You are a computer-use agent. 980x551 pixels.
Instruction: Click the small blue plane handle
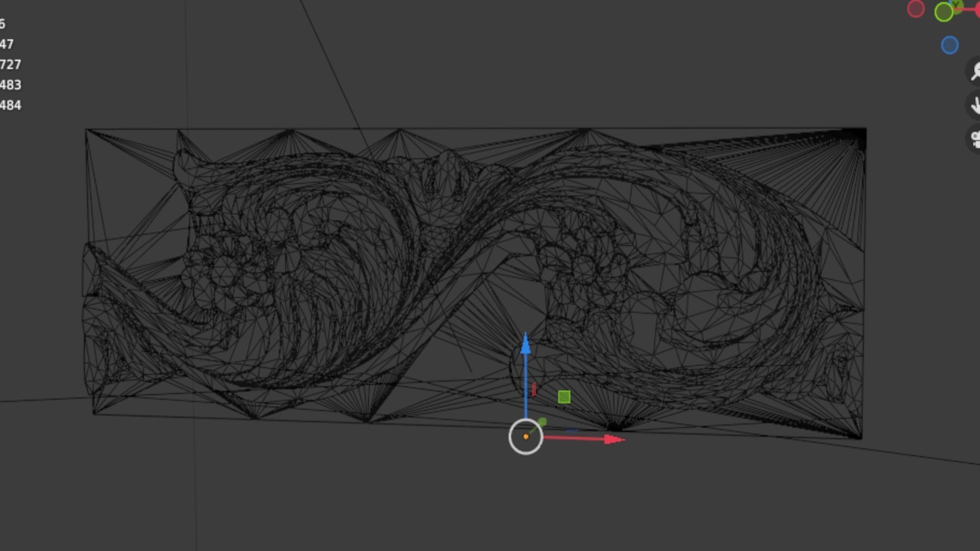click(572, 431)
